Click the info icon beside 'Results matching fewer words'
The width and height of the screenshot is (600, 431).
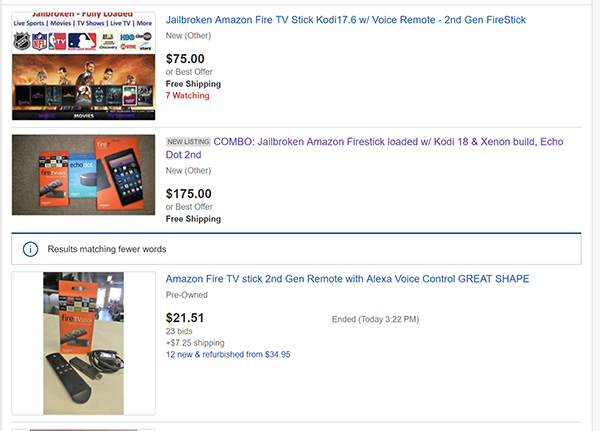click(31, 249)
